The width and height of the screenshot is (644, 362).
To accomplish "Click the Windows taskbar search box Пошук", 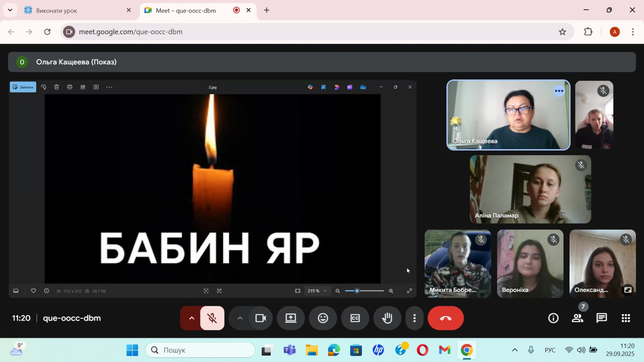I will 200,350.
